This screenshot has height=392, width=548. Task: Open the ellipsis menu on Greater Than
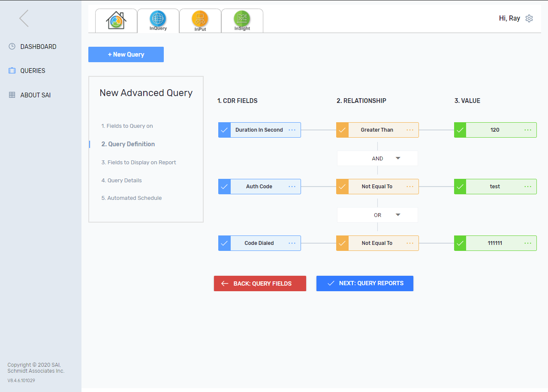(x=410, y=130)
